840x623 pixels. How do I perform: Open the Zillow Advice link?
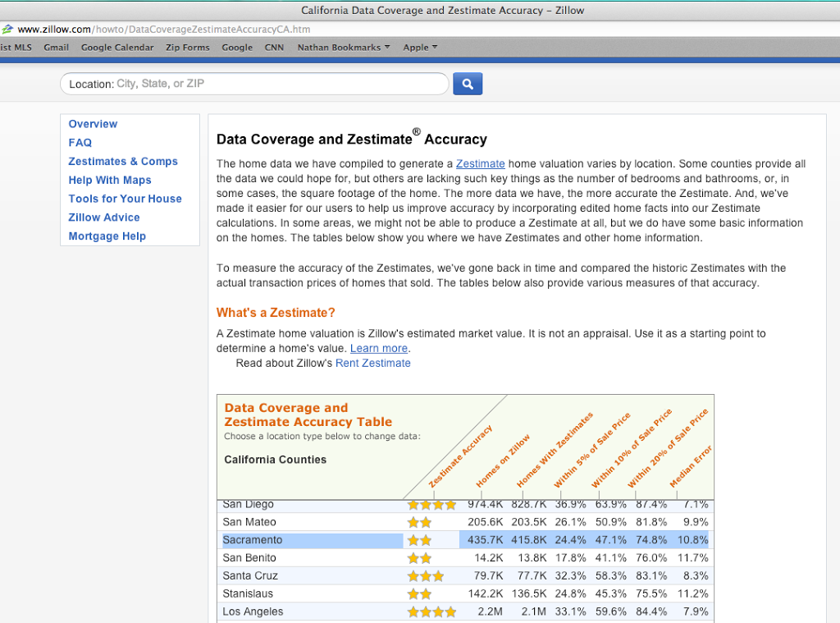[104, 218]
